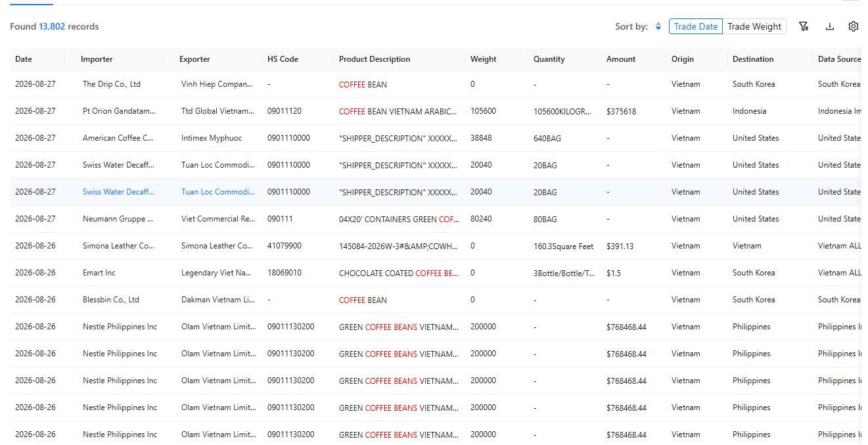Select importer Pt Orion Gandatam...
Image resolution: width=868 pixels, height=445 pixels.
click(x=120, y=111)
